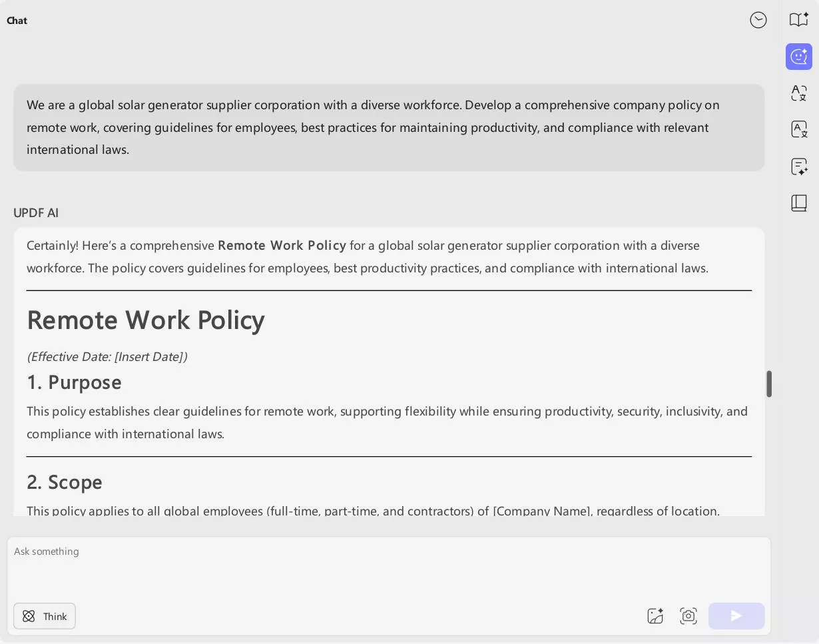The image size is (819, 644).
Task: Click the screenshot capture icon
Action: [688, 616]
